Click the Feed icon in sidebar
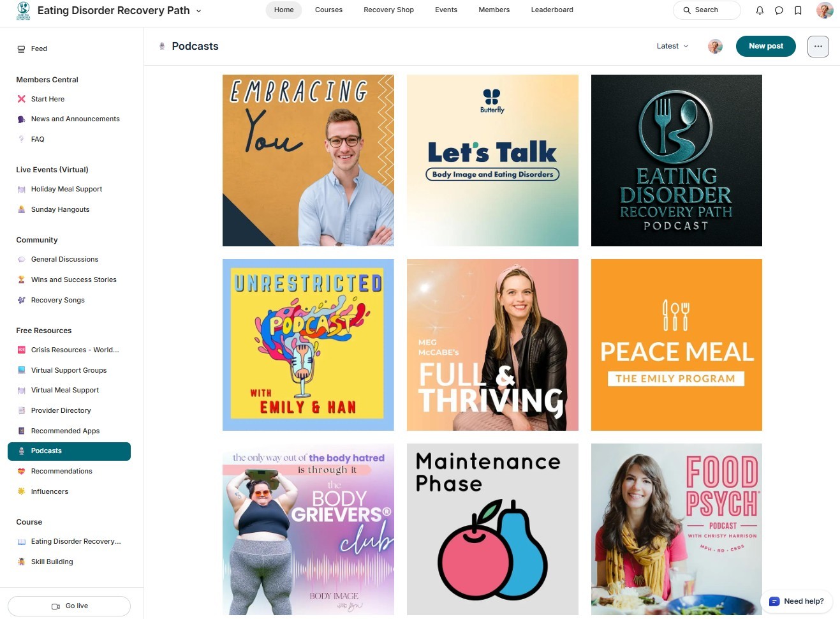The image size is (840, 619). click(x=21, y=48)
